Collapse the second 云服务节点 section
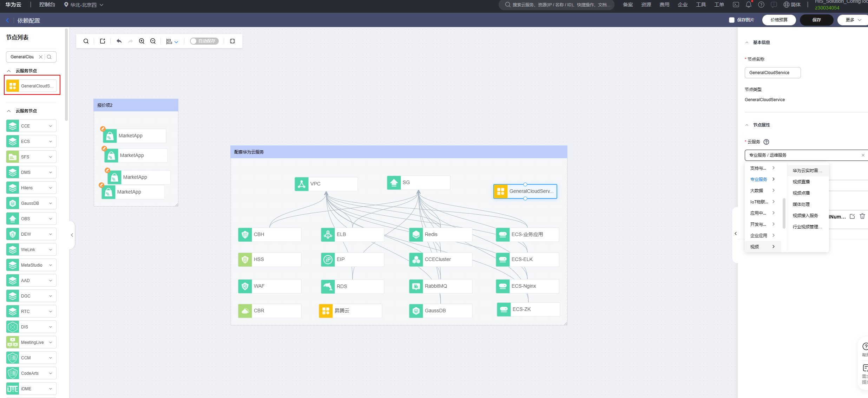The height and width of the screenshot is (398, 868). click(x=9, y=111)
